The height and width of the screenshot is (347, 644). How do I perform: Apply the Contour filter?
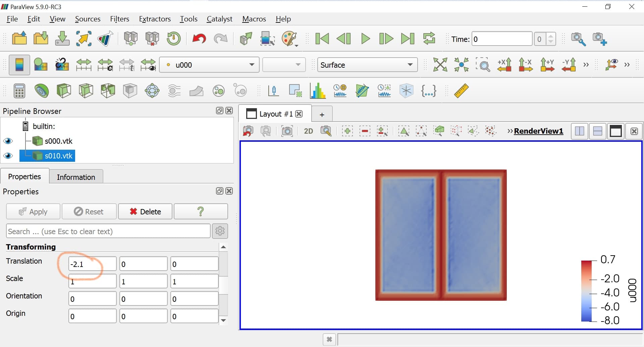click(x=42, y=91)
